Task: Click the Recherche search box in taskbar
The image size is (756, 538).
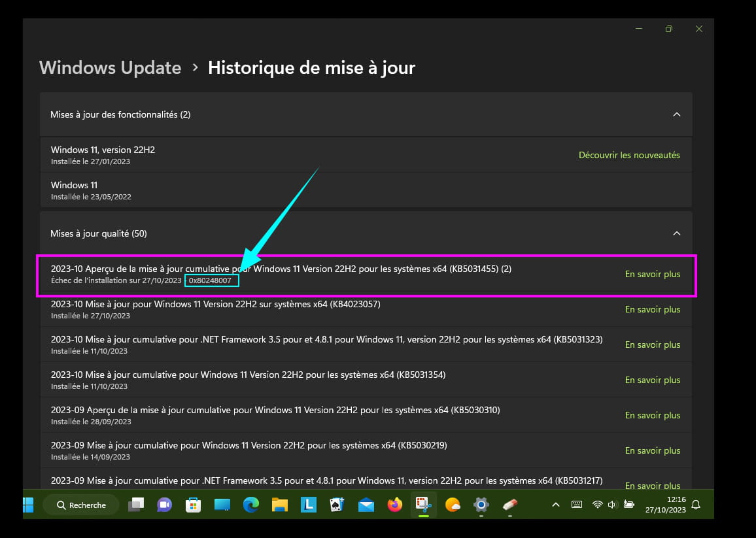Action: click(81, 505)
